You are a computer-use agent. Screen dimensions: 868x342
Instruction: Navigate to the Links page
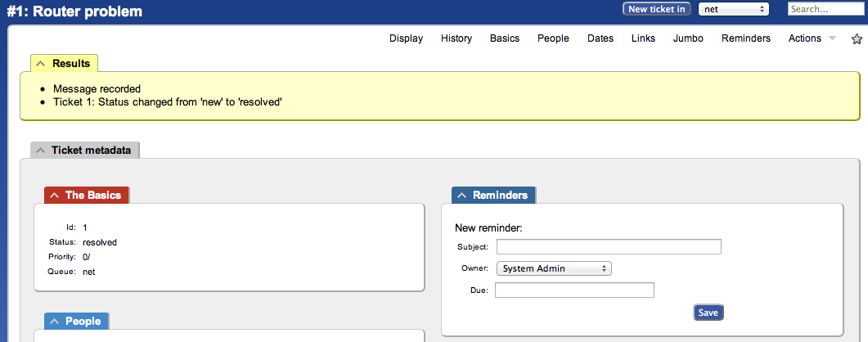tap(643, 38)
